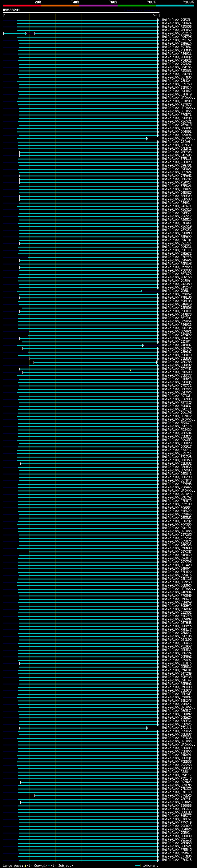The height and width of the screenshot is (868, 197).
Task: Select hit label UniRef100_B0MW37
Action: coord(177,406)
